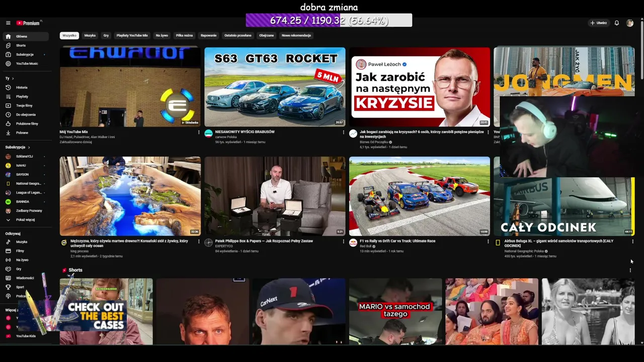This screenshot has height=362, width=644.
Task: Open king process channel avatar
Action: [64, 242]
